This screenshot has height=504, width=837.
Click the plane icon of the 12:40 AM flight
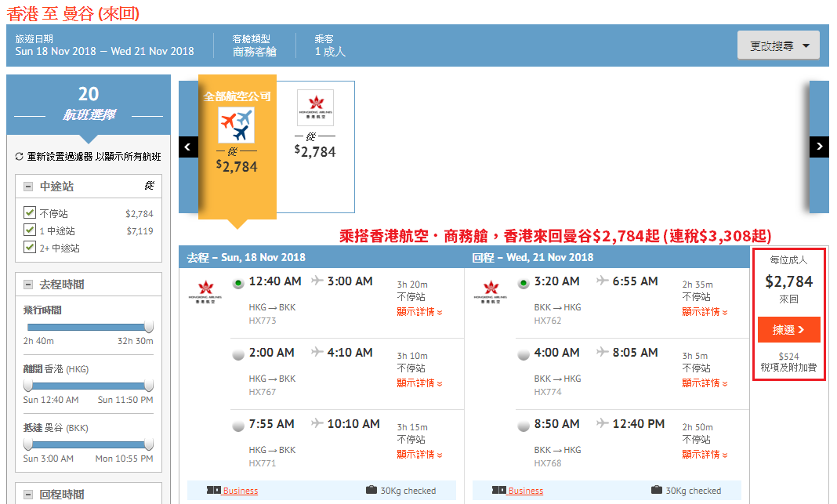click(317, 281)
